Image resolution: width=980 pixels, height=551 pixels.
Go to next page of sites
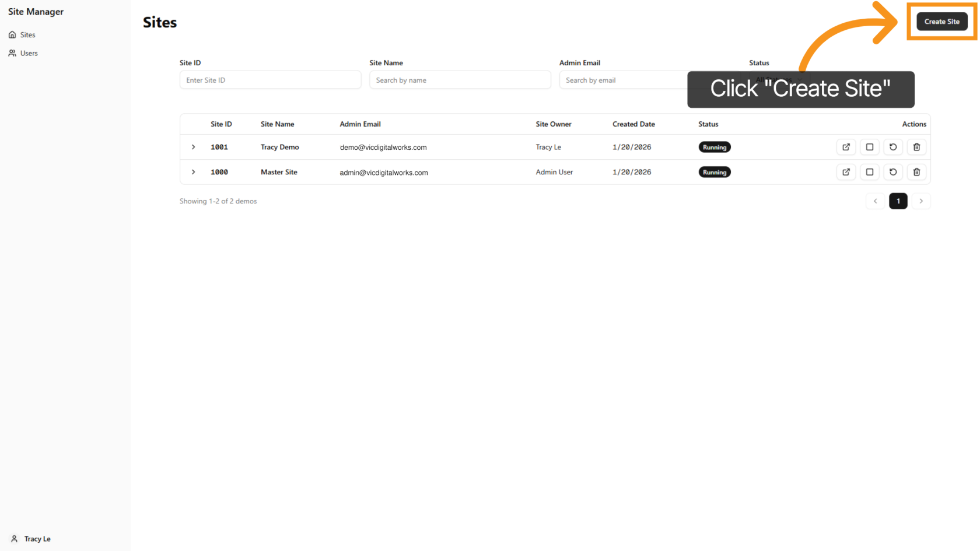(921, 201)
